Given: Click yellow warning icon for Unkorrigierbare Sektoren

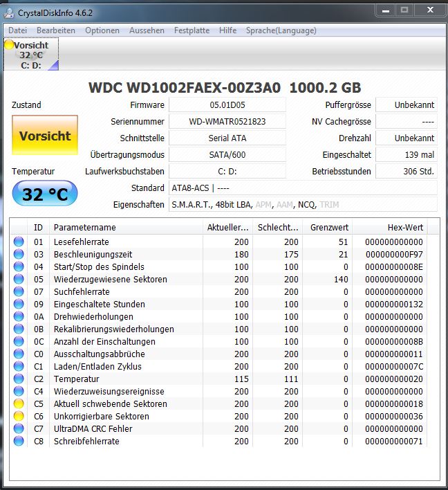Looking at the screenshot, I should (19, 416).
